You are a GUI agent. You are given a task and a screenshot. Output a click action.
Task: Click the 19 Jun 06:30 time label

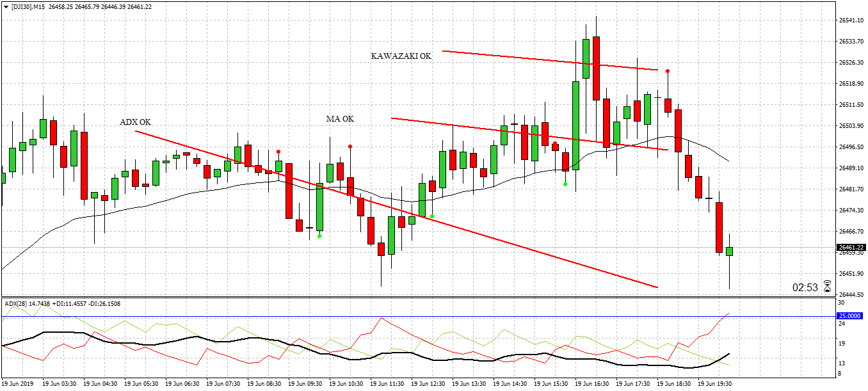[182, 384]
